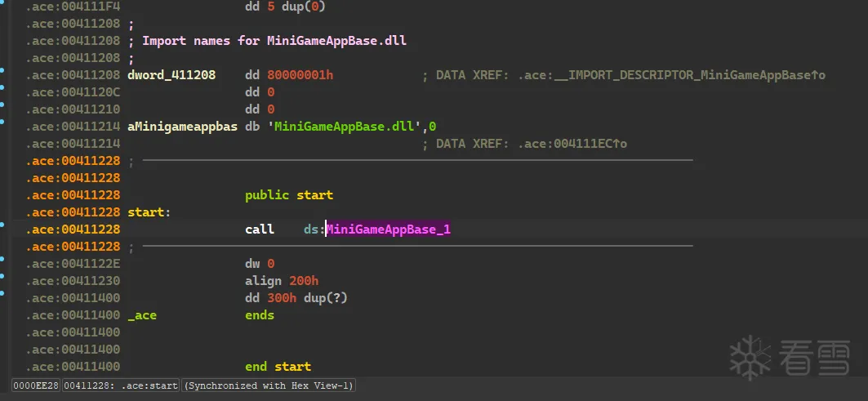Click address .ace:00411210

coord(73,109)
